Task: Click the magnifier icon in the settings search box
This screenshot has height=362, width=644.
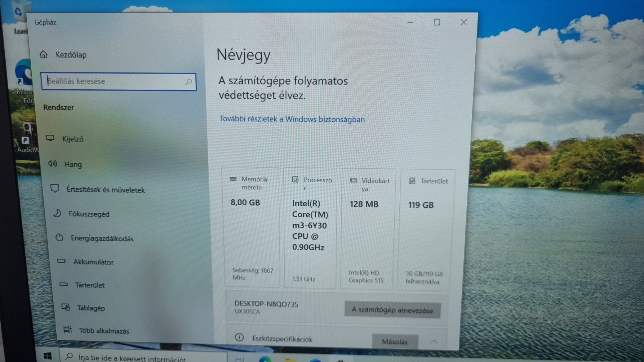Action: tap(188, 82)
